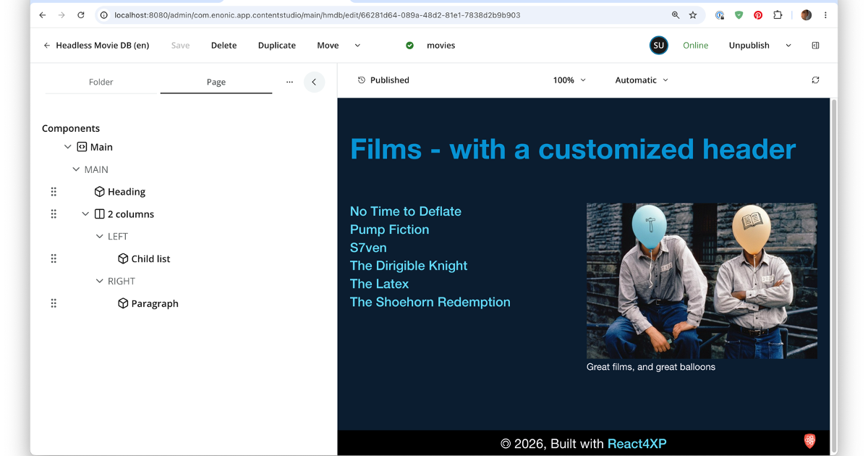Screen dimensions: 868x456
Task: Switch to the Folder tab
Action: pos(101,82)
